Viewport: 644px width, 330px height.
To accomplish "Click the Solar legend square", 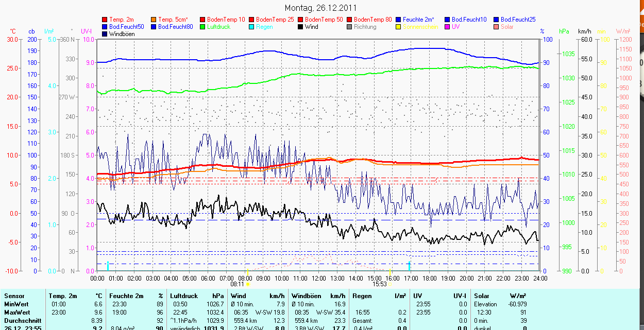I will tap(496, 27).
